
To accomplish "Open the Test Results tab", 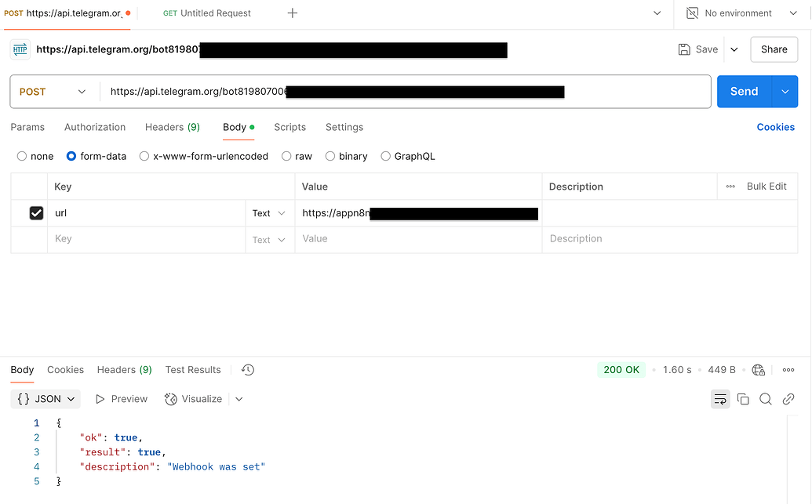I will coord(193,369).
